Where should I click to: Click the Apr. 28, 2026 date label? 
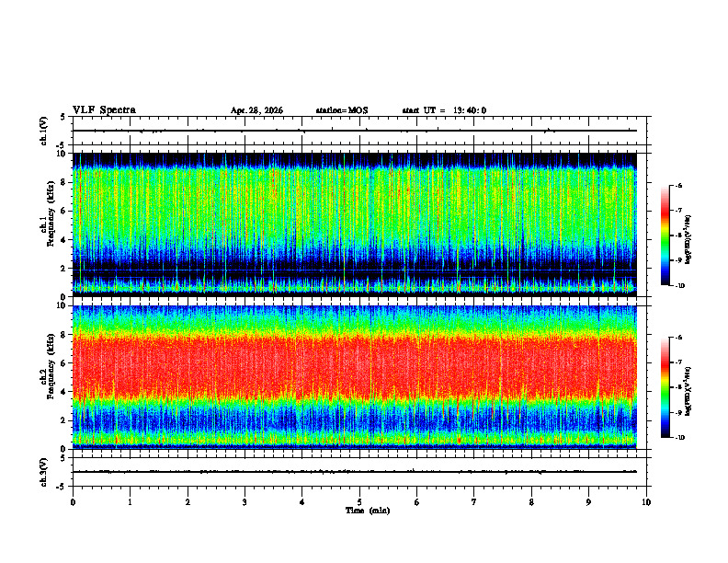[256, 110]
